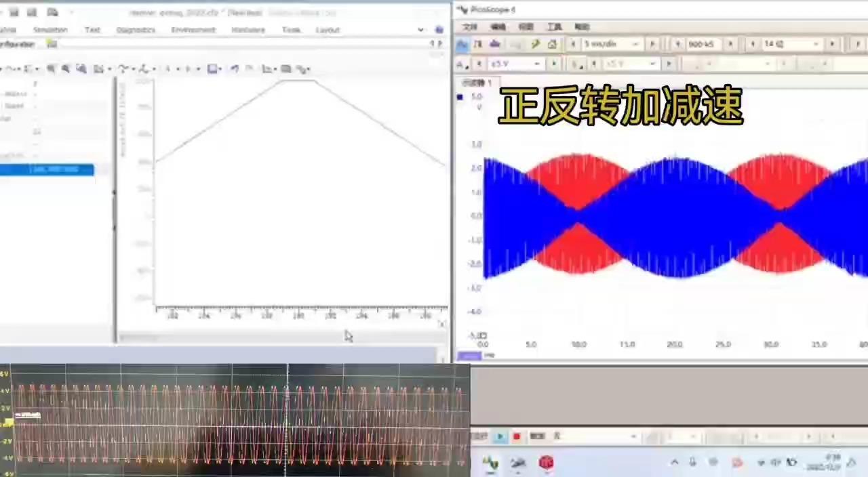Open the 工具 menu in PicoScope
Viewport: 868px width, 477px height.
(x=554, y=26)
